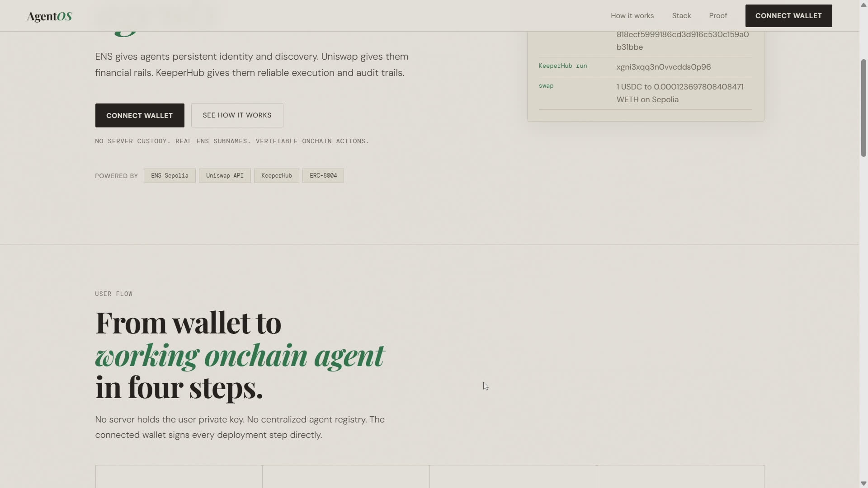Open the Proof nav link
868x488 pixels.
click(x=718, y=16)
